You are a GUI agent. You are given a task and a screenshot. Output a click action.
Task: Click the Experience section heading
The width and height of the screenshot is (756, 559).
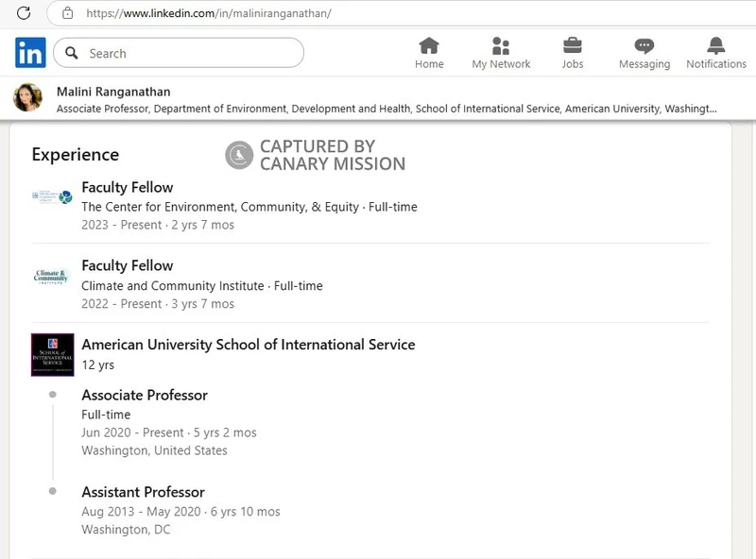coord(76,154)
